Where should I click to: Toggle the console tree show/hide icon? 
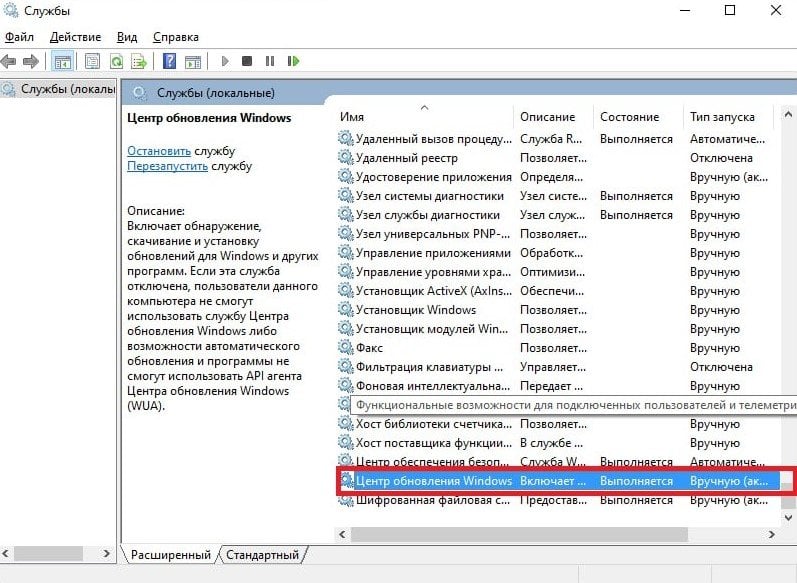[63, 62]
